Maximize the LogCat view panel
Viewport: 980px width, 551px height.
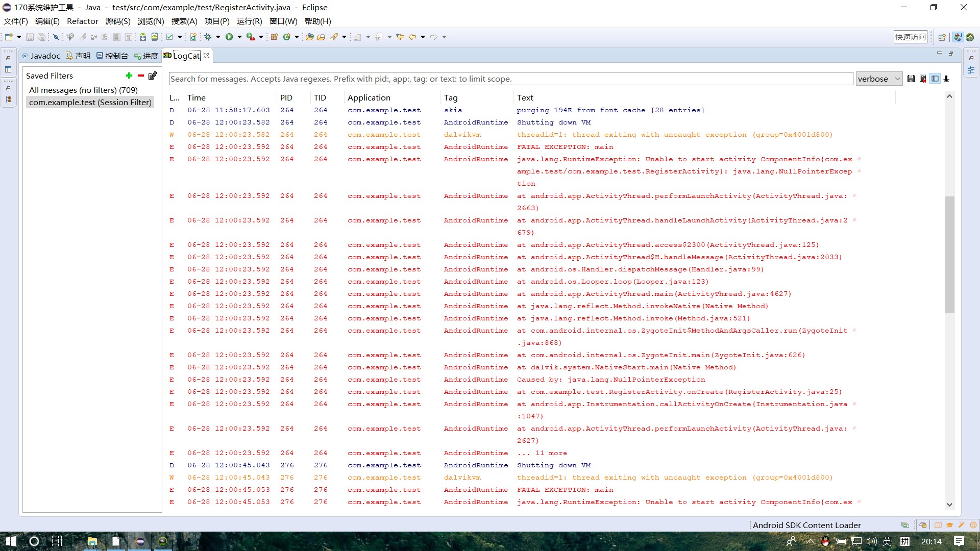950,53
